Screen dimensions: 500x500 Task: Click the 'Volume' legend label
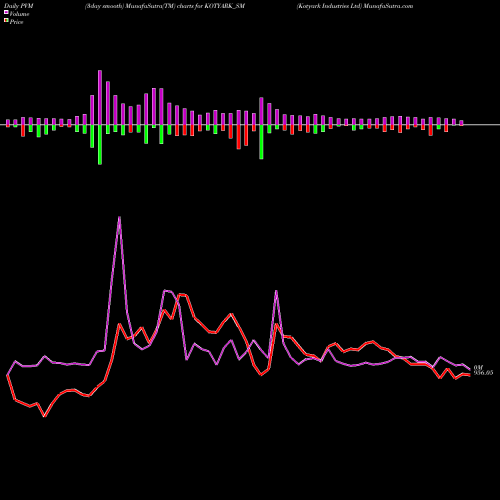pos(19,14)
